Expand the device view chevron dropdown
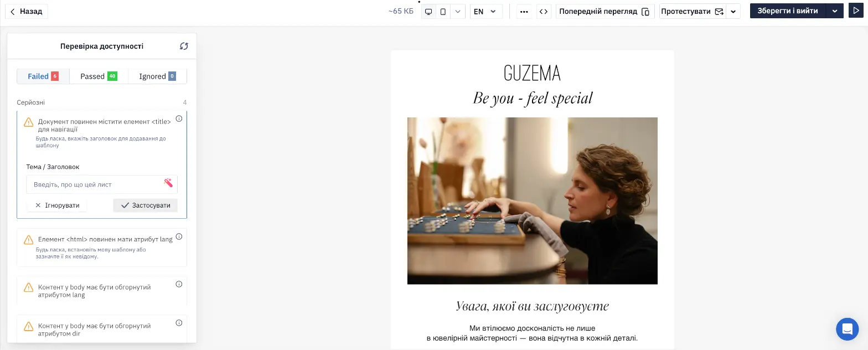The width and height of the screenshot is (868, 350). click(458, 12)
